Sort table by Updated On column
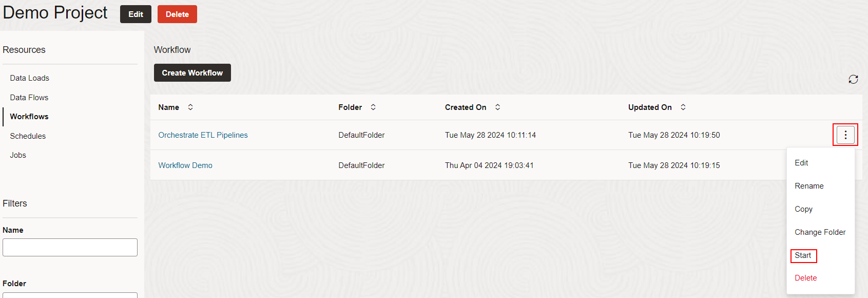 tap(683, 107)
